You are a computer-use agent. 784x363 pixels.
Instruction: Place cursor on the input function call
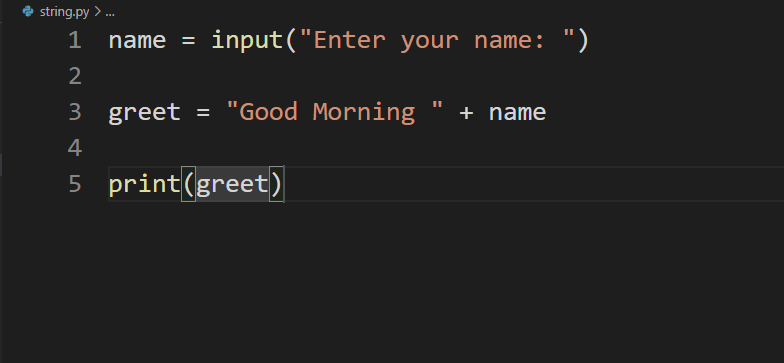click(248, 40)
